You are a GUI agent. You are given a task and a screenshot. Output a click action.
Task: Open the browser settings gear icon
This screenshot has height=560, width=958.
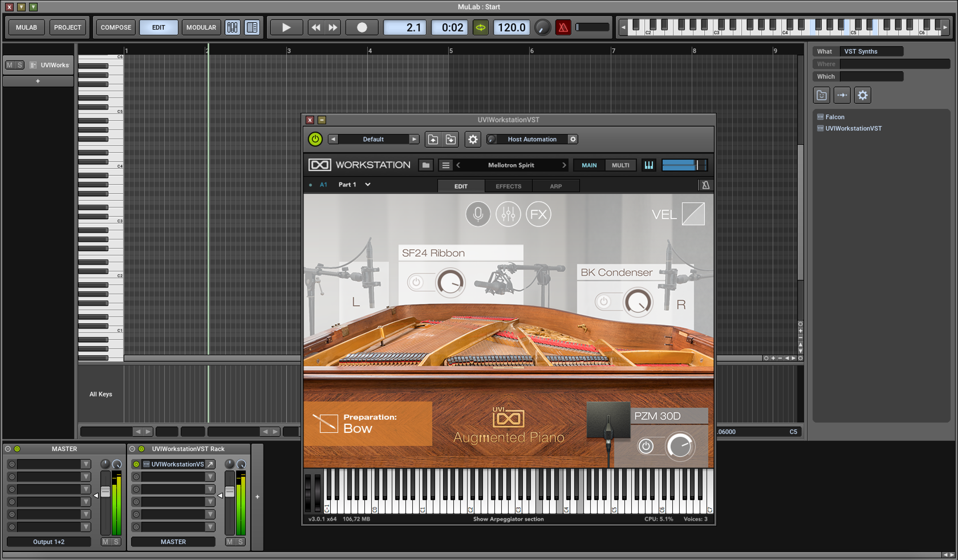[x=862, y=95]
